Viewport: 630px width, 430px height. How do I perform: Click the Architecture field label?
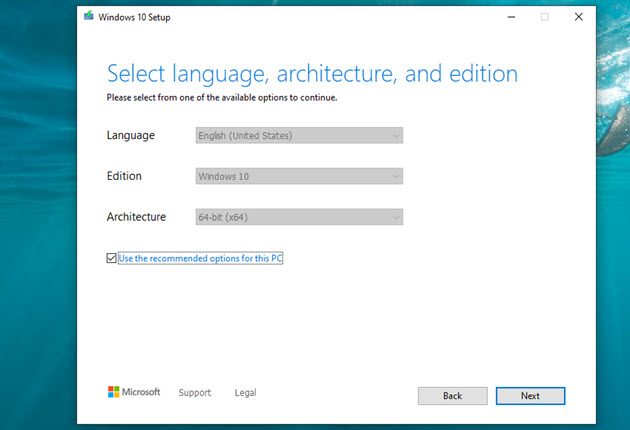[x=136, y=217]
